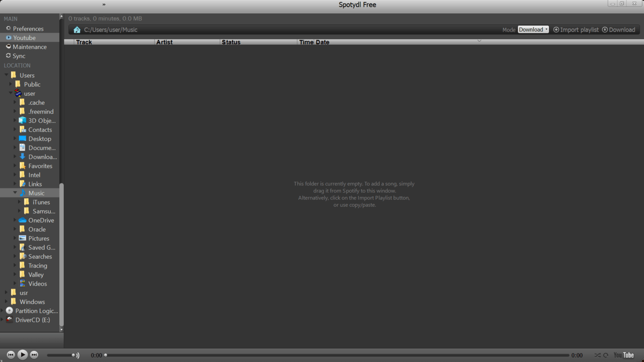
Task: Click the Download button label
Action: pyautogui.click(x=622, y=30)
